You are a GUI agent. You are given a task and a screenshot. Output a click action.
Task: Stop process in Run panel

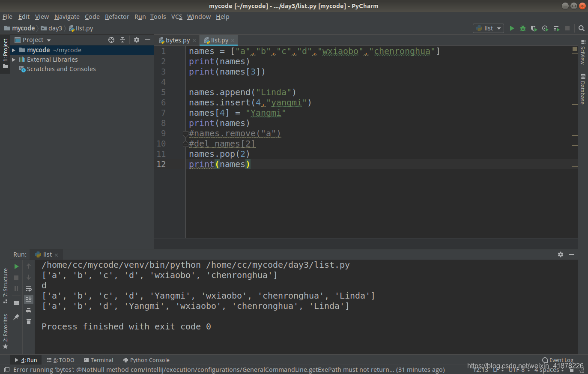click(x=17, y=278)
